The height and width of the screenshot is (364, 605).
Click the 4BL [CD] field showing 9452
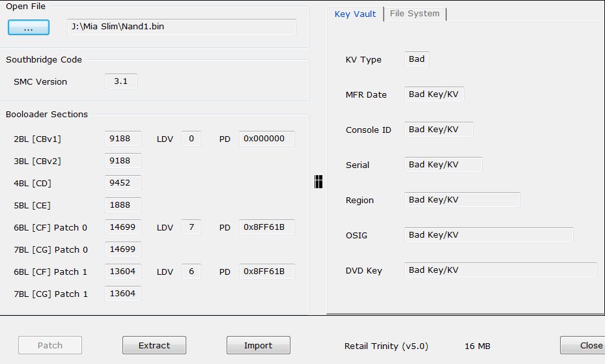tap(122, 183)
